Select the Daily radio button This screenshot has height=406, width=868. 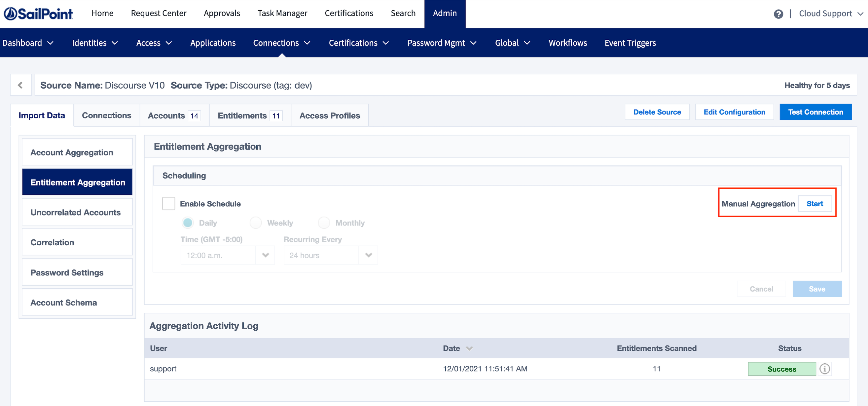tap(188, 223)
